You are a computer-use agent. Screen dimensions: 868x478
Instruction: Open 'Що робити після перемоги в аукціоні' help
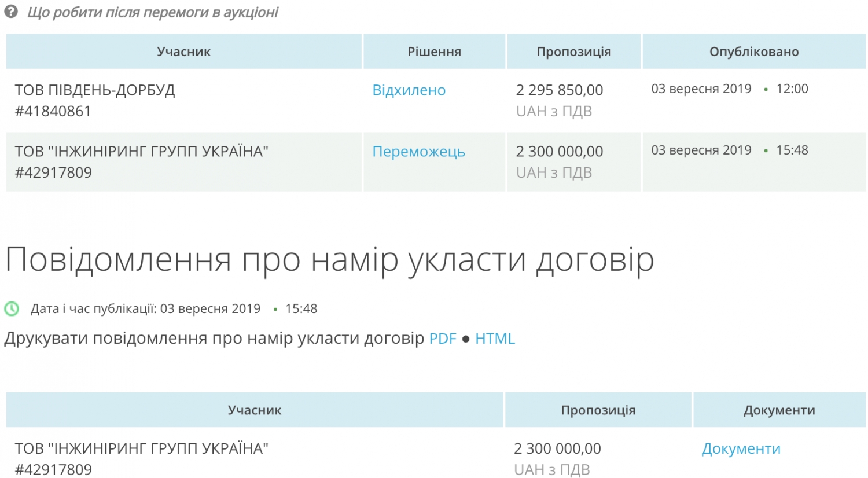(153, 12)
